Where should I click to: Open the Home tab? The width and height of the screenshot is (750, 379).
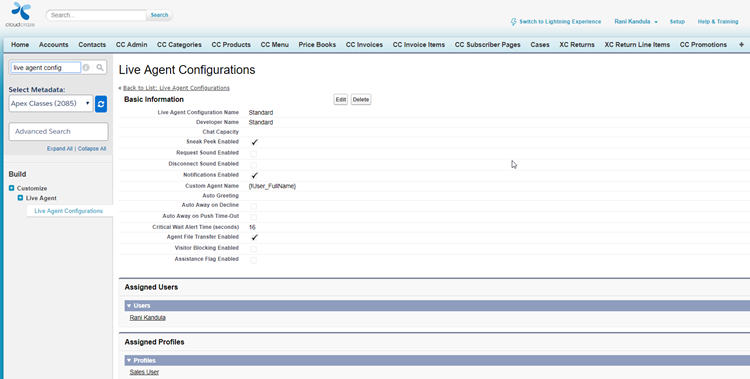coord(20,45)
